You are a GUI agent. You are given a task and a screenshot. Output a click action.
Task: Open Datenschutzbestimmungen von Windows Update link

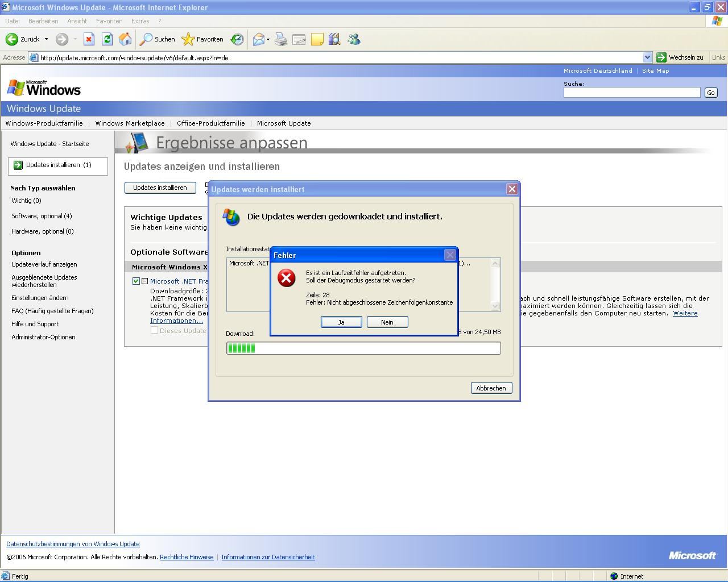tap(73, 544)
